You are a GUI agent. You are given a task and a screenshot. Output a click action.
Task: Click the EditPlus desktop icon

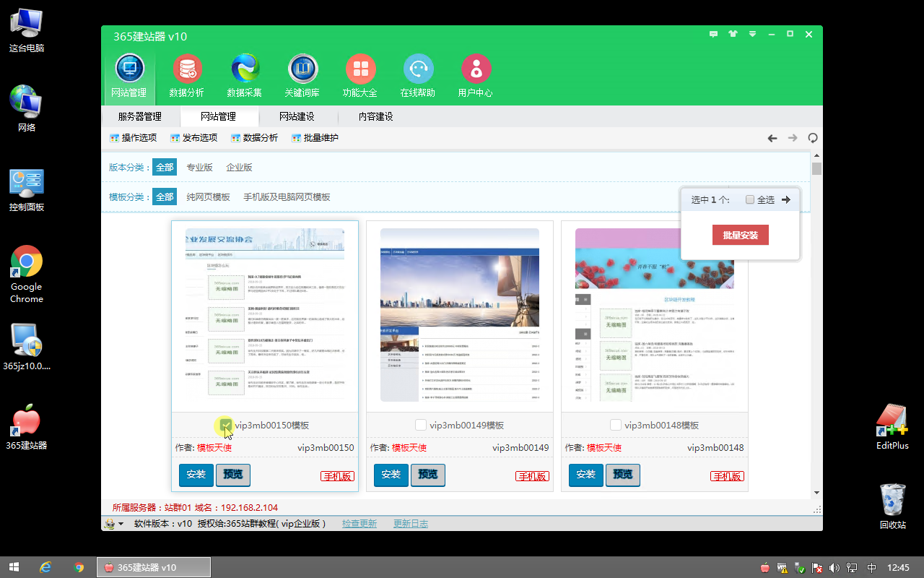point(892,427)
